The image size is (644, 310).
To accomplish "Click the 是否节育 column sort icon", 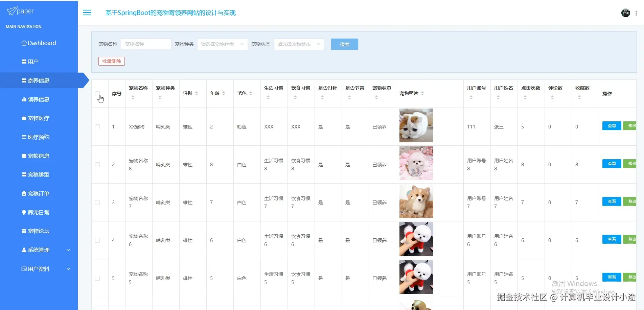I will coord(349,97).
